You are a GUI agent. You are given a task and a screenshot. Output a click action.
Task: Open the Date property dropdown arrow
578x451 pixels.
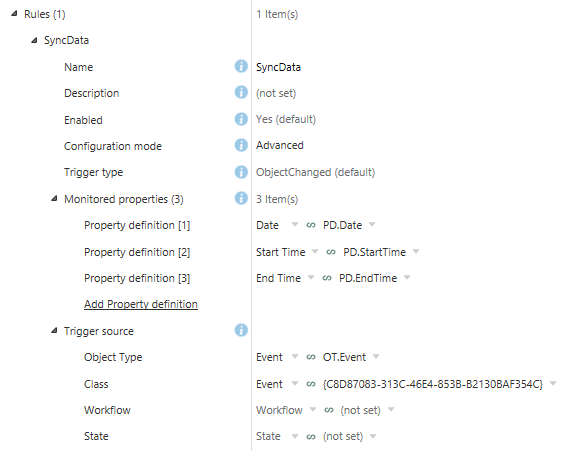295,224
